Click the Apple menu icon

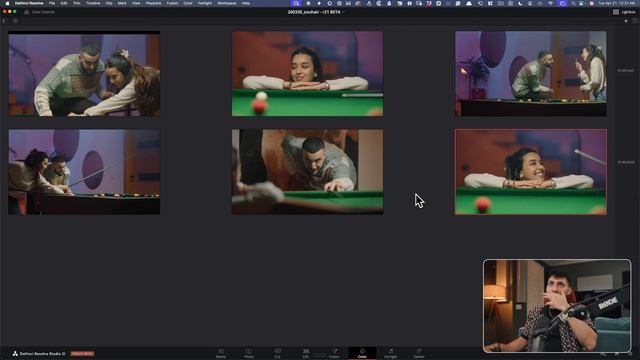point(7,3)
